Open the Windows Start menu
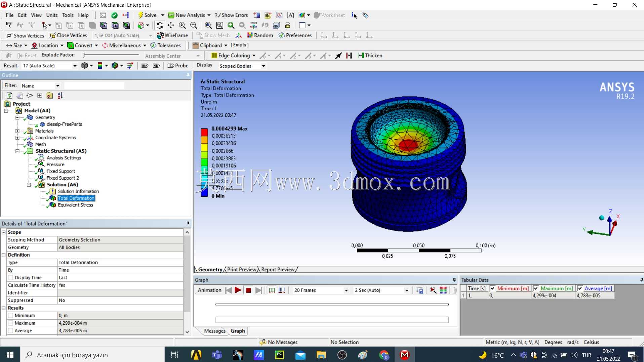The width and height of the screenshot is (644, 362). coord(10,355)
